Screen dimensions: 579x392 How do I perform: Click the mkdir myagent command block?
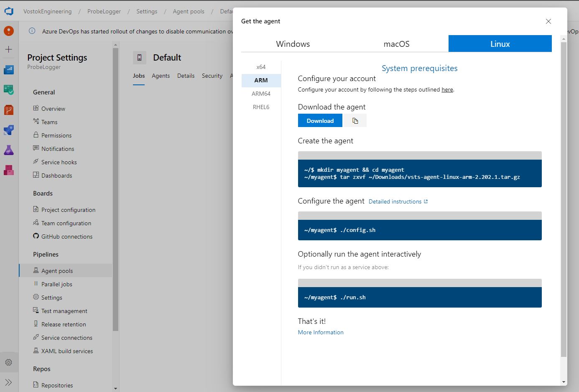(420, 173)
